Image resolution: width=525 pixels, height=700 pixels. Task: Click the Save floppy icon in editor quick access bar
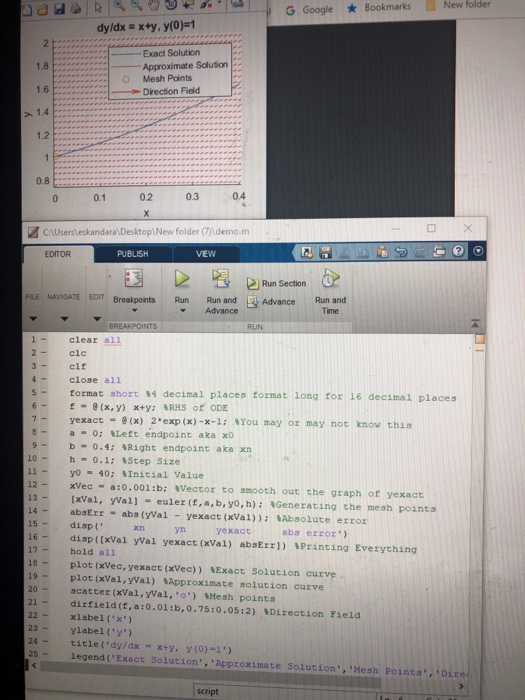tap(325, 252)
